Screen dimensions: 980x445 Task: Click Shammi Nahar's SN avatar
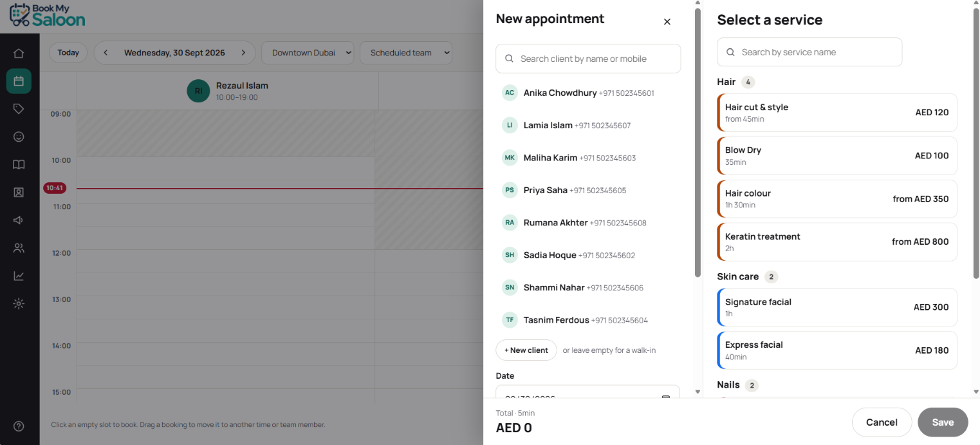click(x=510, y=287)
